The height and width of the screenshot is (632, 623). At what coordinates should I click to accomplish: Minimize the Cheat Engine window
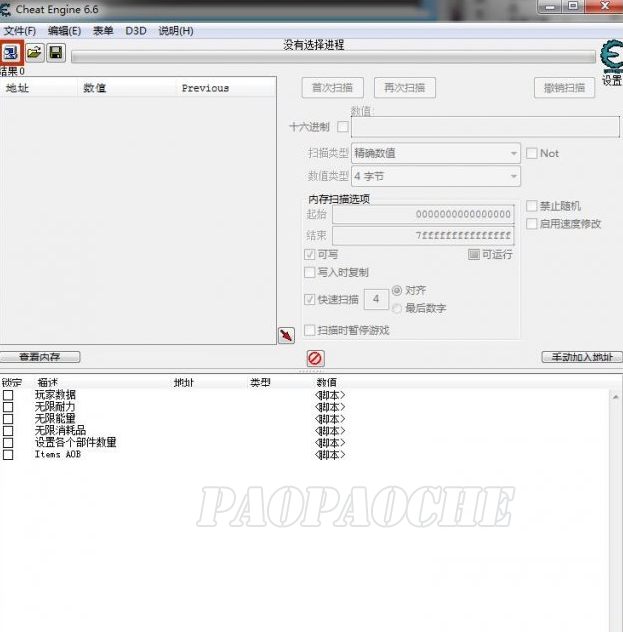pos(550,6)
